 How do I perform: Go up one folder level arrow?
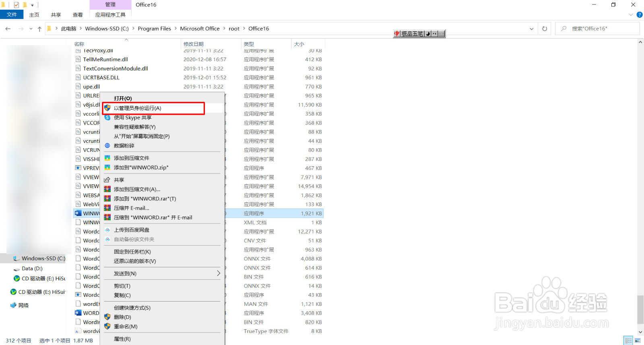click(39, 29)
